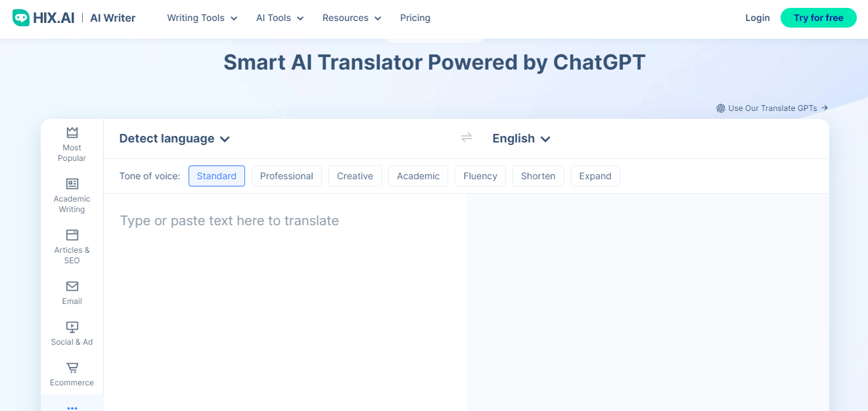Open the Writing Tools menu
The width and height of the screenshot is (868, 411).
tap(201, 18)
